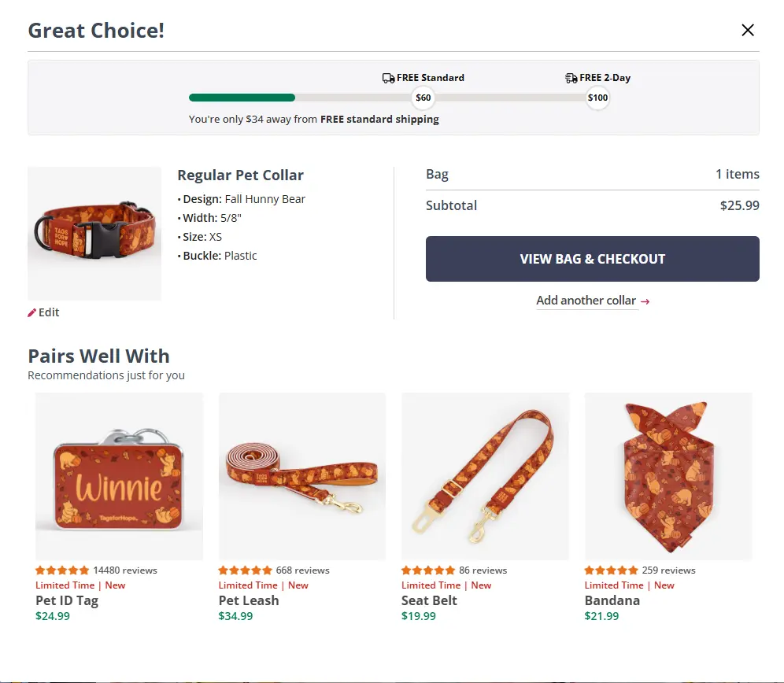Click the star rating for the Seat Belt
This screenshot has height=683, width=784.
(427, 570)
